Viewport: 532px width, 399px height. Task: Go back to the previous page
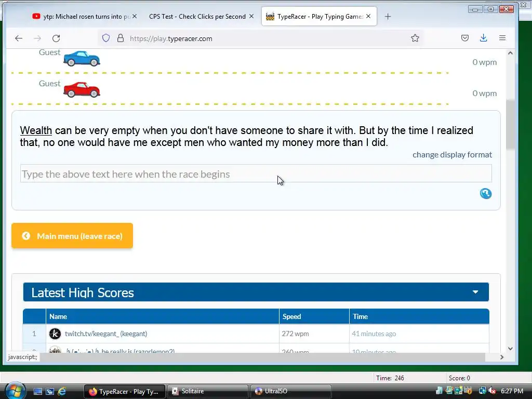tap(19, 38)
